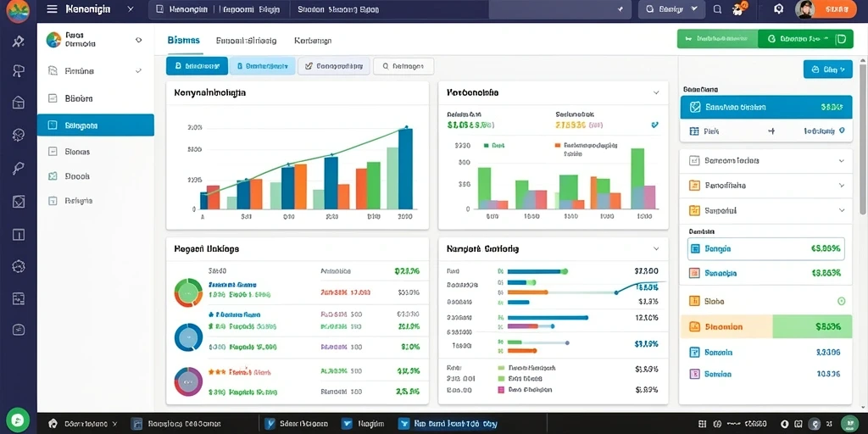Open the highlighted Rap Sand taskbar item
868x434 pixels.
[x=448, y=424]
